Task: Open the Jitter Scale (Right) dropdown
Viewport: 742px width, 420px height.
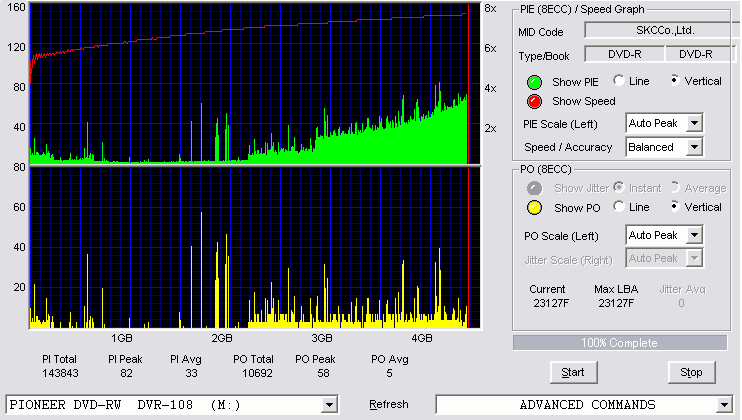Action: 664,258
